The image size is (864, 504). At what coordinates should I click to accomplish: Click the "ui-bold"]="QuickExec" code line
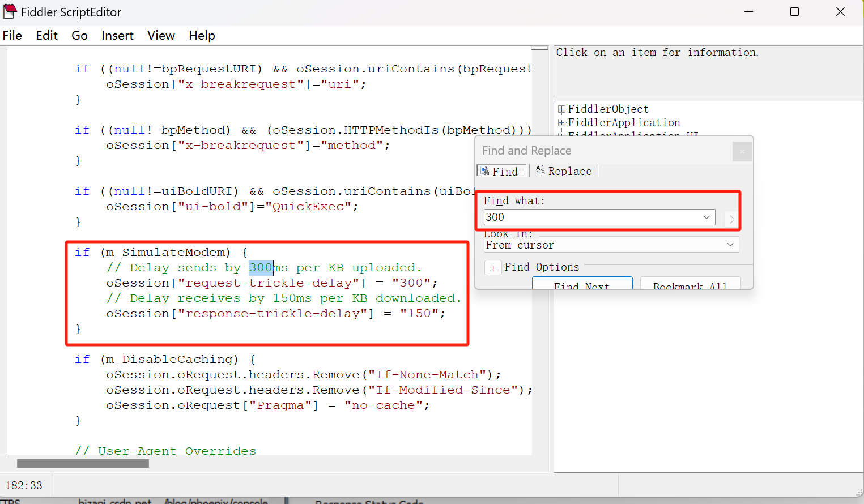[x=232, y=206]
